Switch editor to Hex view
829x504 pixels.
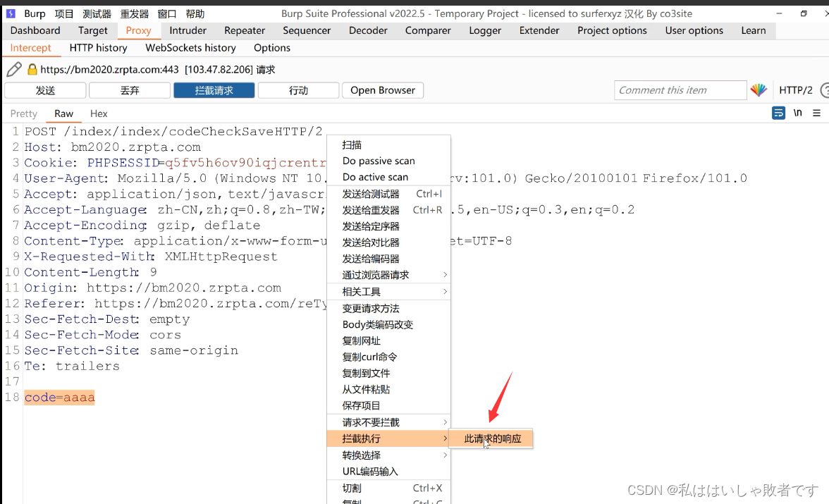pyautogui.click(x=99, y=113)
